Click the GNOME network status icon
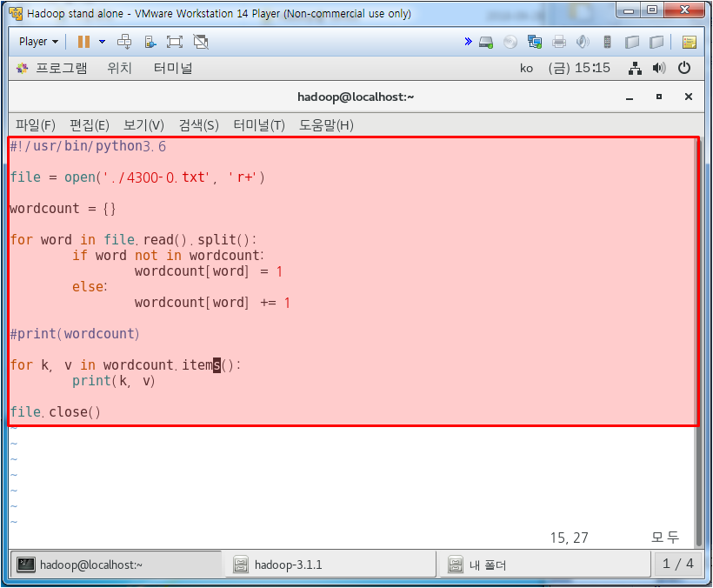 635,68
